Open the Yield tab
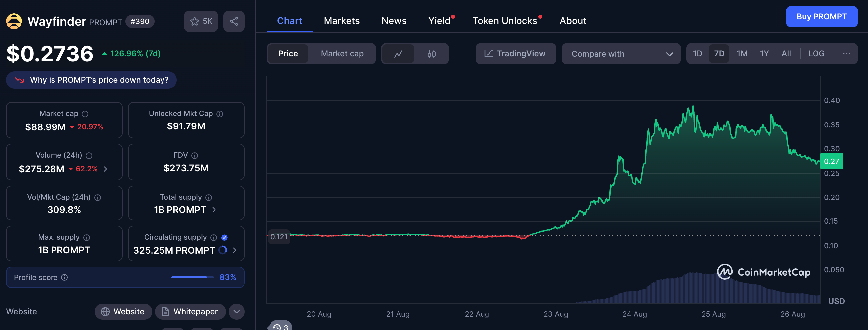The image size is (868, 330). tap(439, 21)
